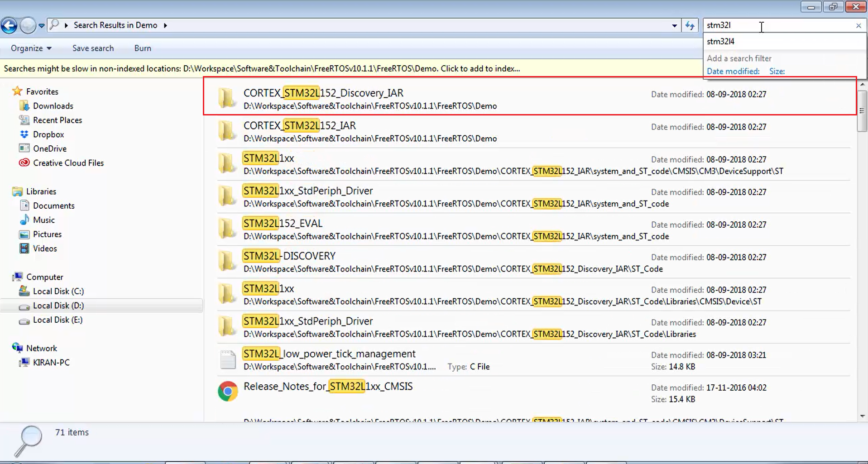Select Libraries in the navigation pane
This screenshot has width=868, height=464.
tap(41, 191)
